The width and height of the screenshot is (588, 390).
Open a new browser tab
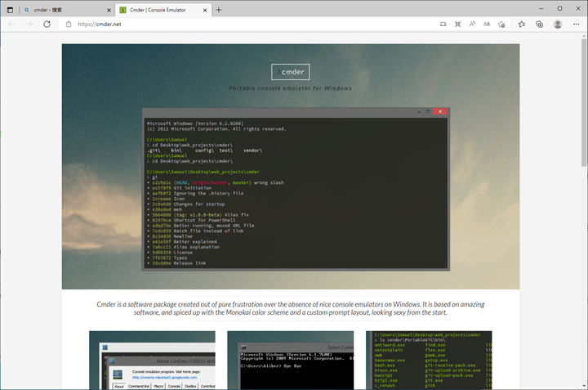click(219, 10)
